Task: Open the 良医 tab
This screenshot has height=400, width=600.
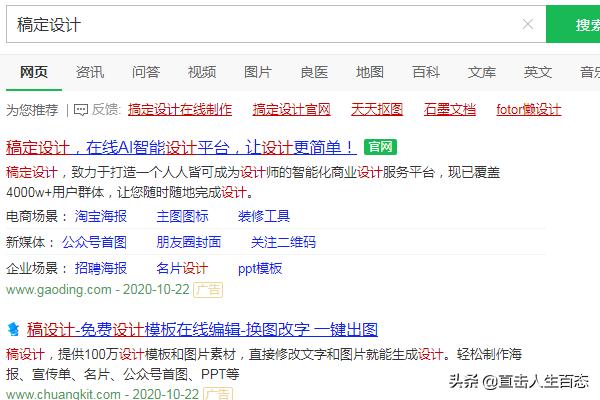Action: [x=314, y=72]
